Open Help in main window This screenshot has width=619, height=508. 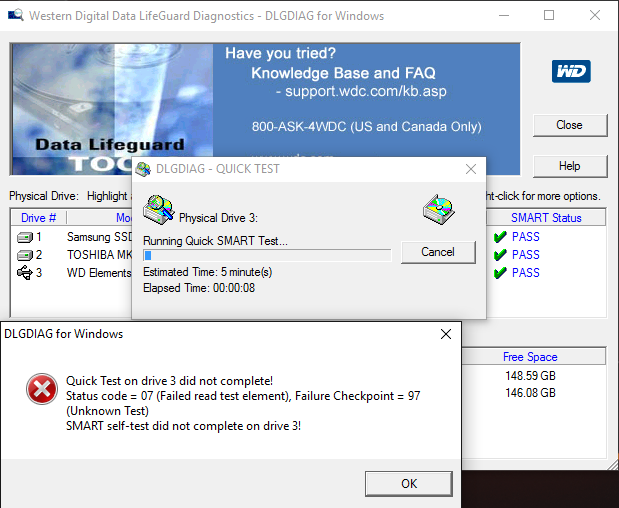click(569, 166)
